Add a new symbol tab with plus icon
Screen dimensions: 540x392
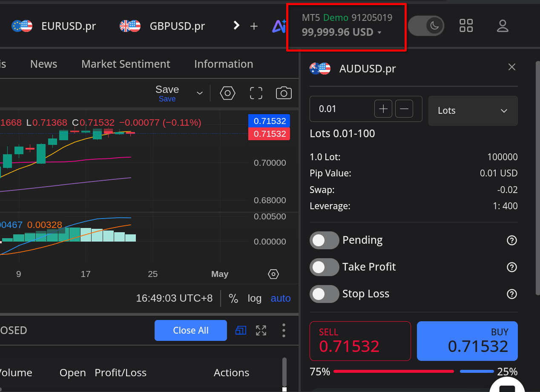point(254,26)
